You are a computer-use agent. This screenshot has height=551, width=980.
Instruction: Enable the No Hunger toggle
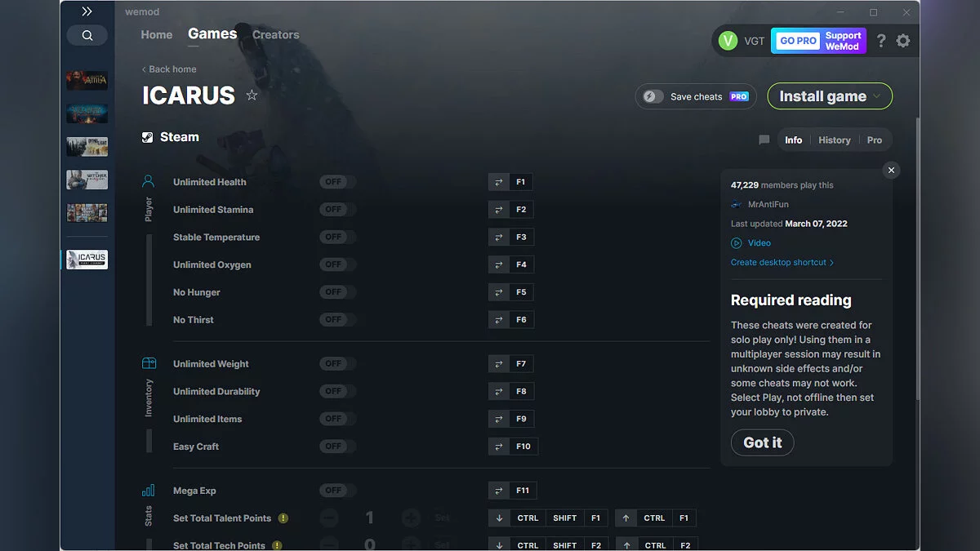pyautogui.click(x=337, y=292)
